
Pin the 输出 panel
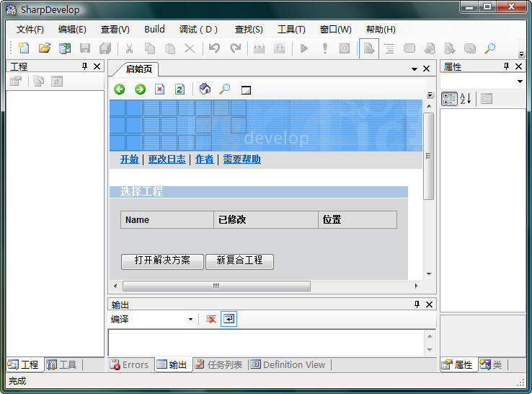[x=417, y=305]
